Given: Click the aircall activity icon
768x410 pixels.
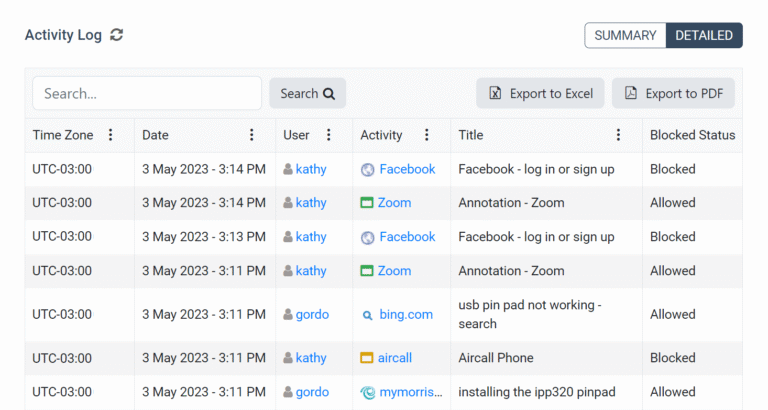Looking at the screenshot, I should tap(367, 358).
